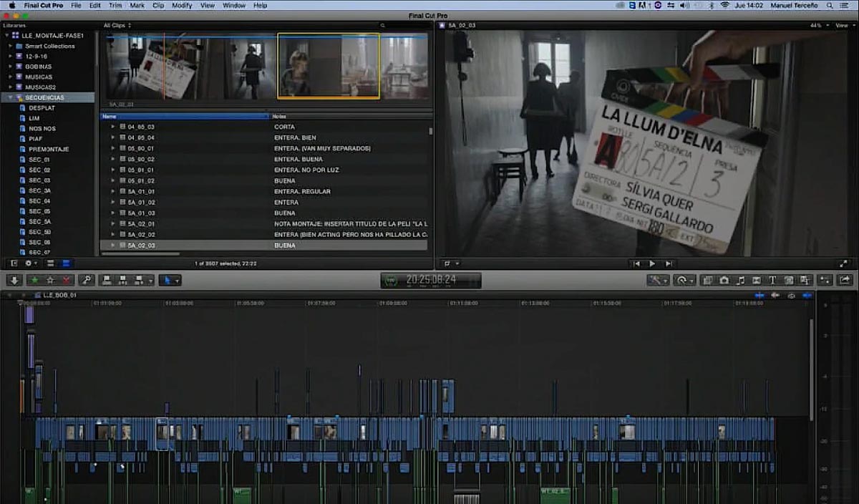Open the Retime speed menu
This screenshot has height=504, width=859.
(x=684, y=280)
